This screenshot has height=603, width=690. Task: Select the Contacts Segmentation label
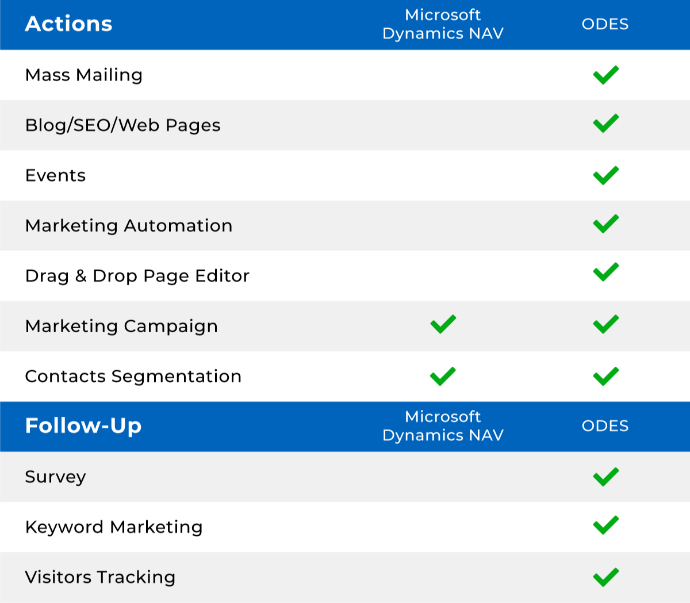133,377
